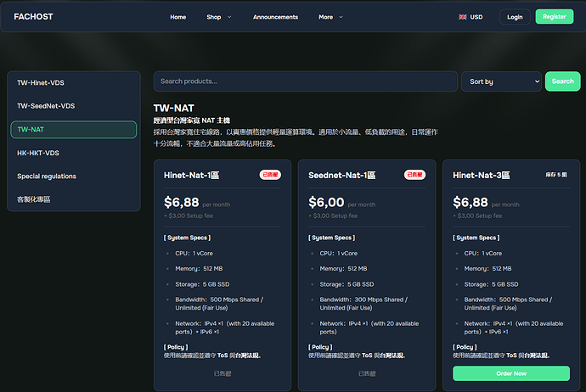Expand the More menu chevron
Viewport: 586px width, 392px height.
coord(341,17)
